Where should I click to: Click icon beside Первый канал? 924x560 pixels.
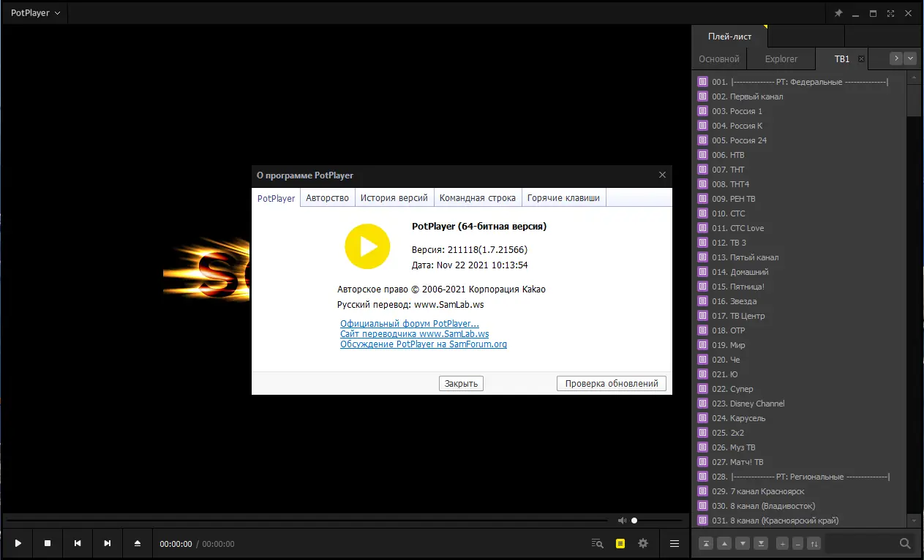[702, 97]
